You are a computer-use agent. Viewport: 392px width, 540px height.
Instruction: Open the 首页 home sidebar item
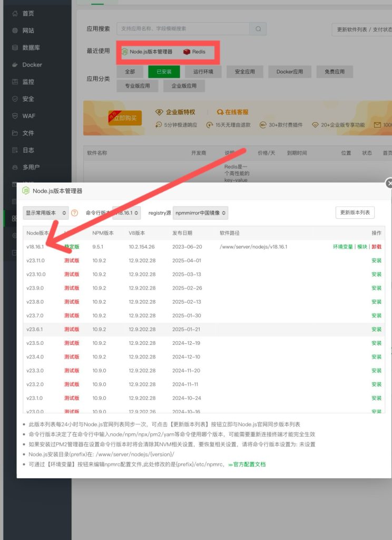coord(28,13)
